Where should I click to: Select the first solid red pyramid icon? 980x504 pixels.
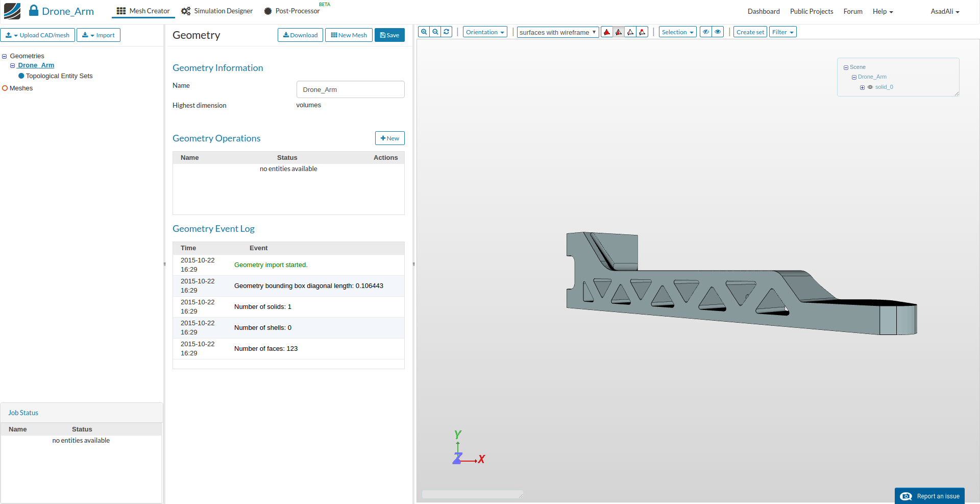(607, 32)
